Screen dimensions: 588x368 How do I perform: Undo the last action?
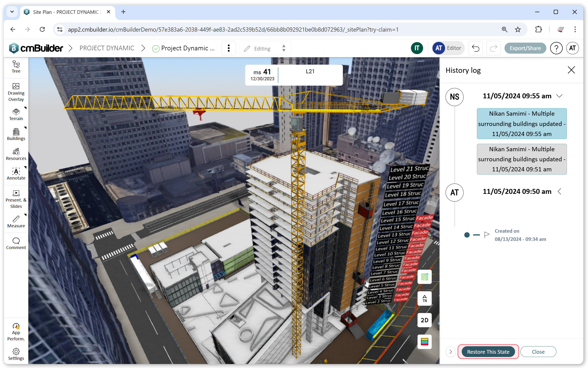point(475,48)
